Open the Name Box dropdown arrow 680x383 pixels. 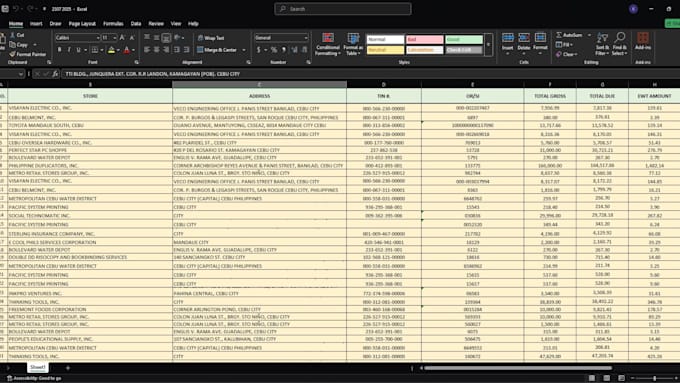tap(21, 74)
